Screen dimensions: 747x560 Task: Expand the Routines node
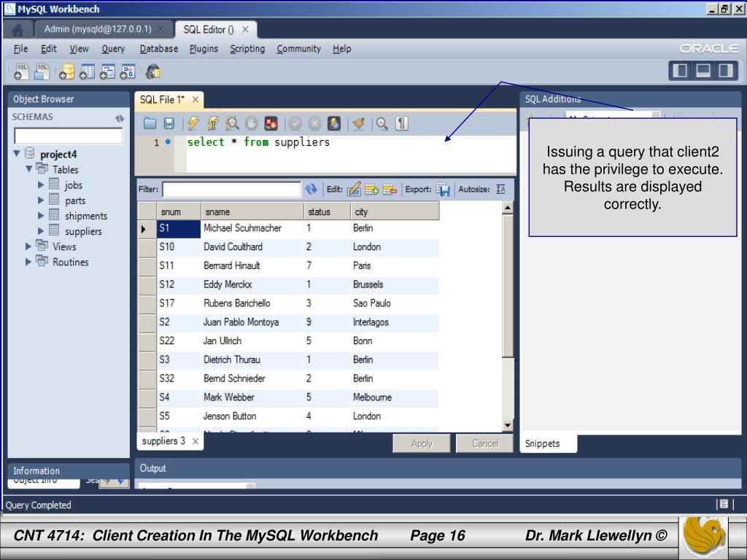[x=28, y=262]
